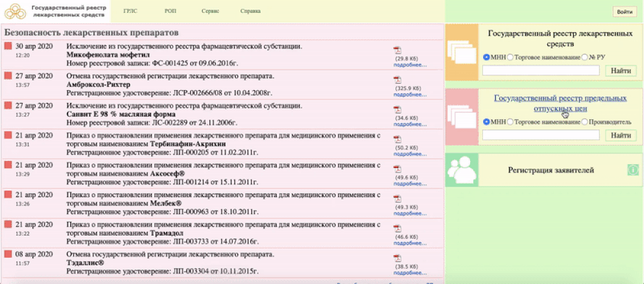This screenshot has height=284, width=644.
Task: Click red marker square for Тербинафин-Акрихин entry
Action: pyautogui.click(x=8, y=135)
